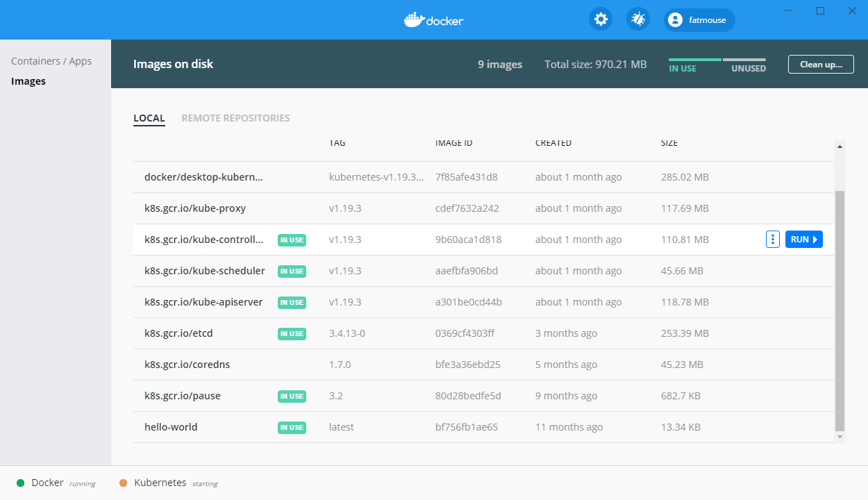868x500 pixels.
Task: Click image ID bfe3a36ebd25
Action: [468, 365]
